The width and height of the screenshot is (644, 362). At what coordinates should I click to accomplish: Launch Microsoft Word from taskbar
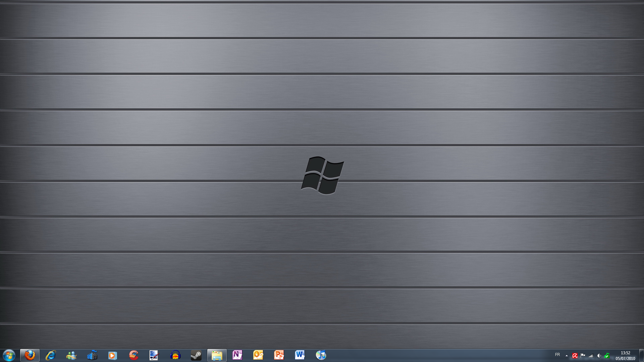click(x=300, y=355)
